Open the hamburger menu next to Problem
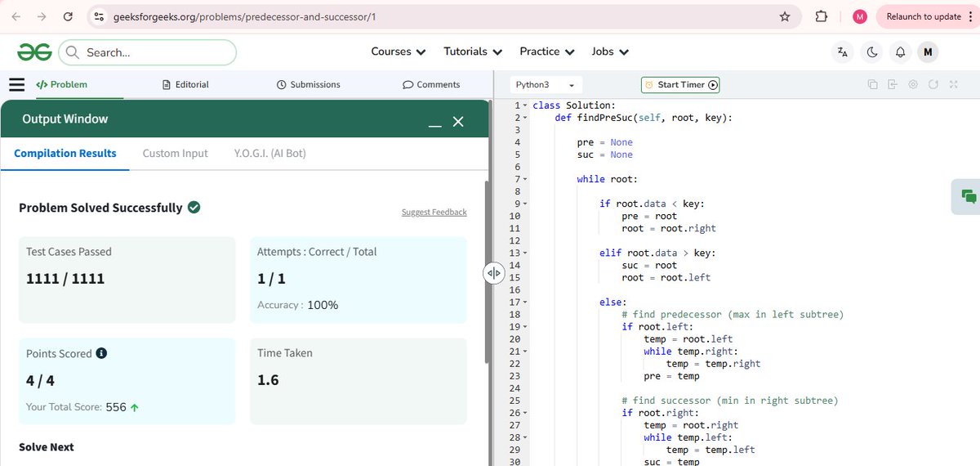This screenshot has width=980, height=466. point(16,84)
